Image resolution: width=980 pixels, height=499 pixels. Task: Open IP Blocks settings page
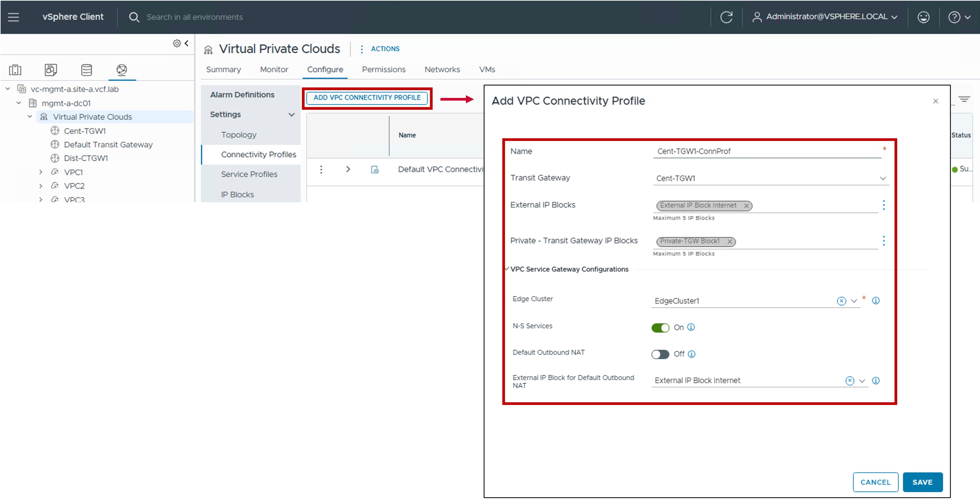[237, 194]
